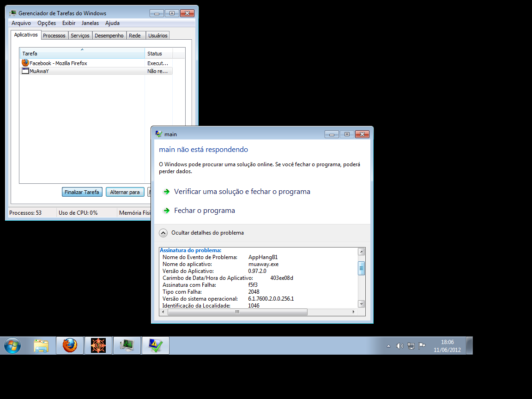Choose 'Fechar o programa' option
Viewport: 532px width, 399px height.
(x=204, y=211)
